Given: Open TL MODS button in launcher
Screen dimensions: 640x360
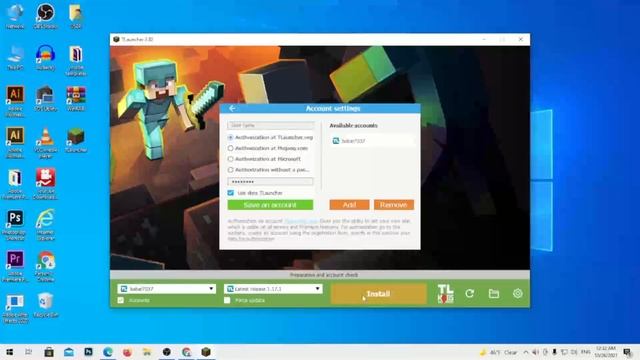Looking at the screenshot, I should click(x=445, y=294).
